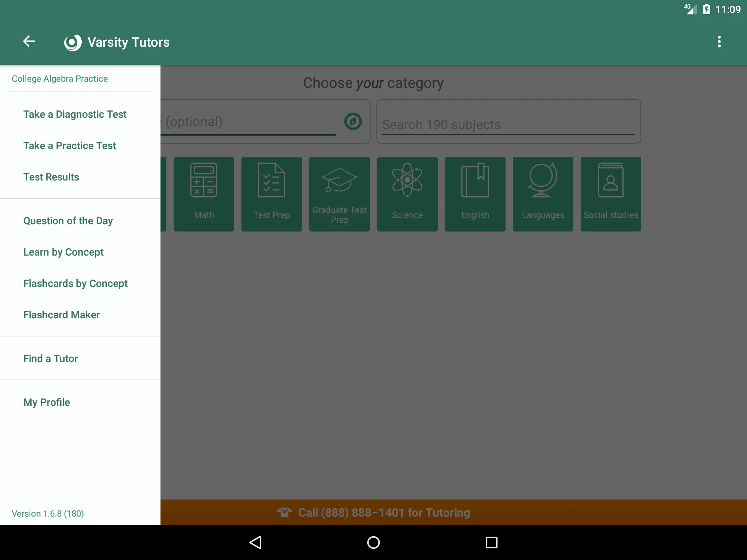Expand the Test Results menu item
Screen dimensions: 747x560
pyautogui.click(x=51, y=176)
